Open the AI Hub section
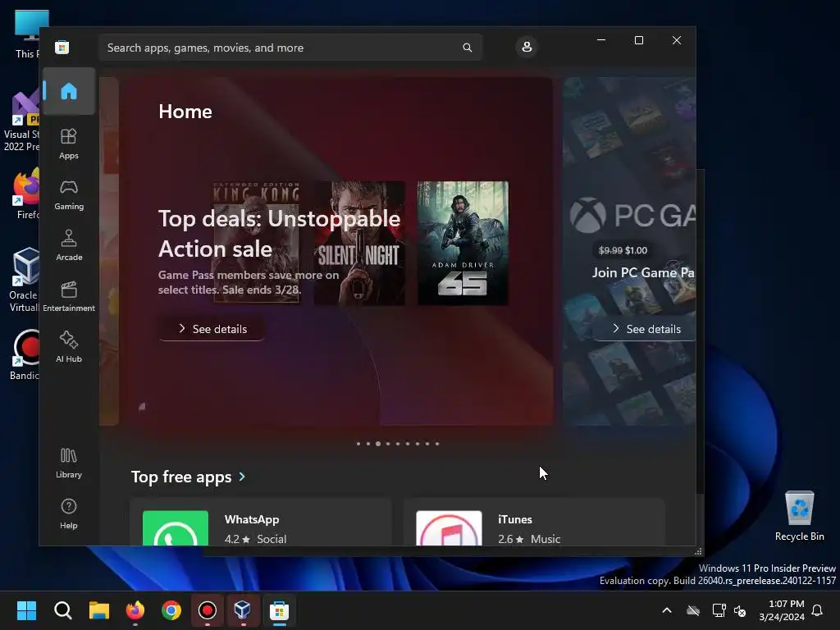Screen dimensions: 840x630 point(69,347)
